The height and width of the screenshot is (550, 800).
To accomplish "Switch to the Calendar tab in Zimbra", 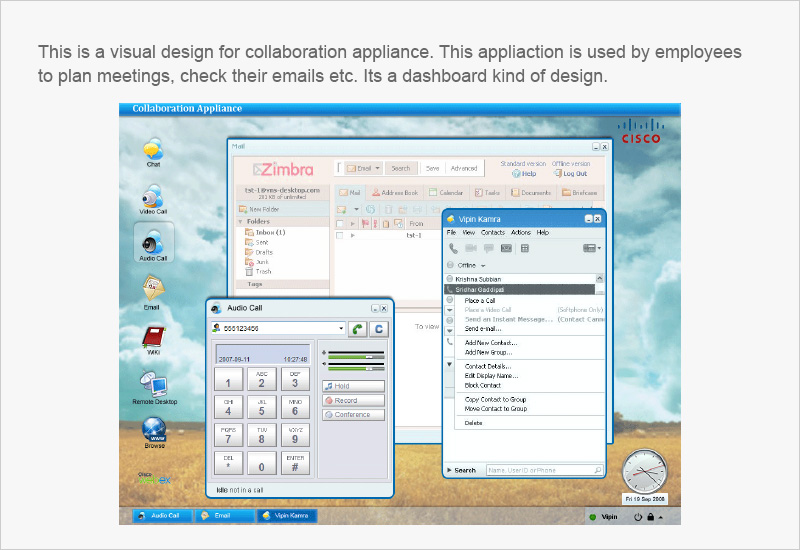I will point(447,192).
